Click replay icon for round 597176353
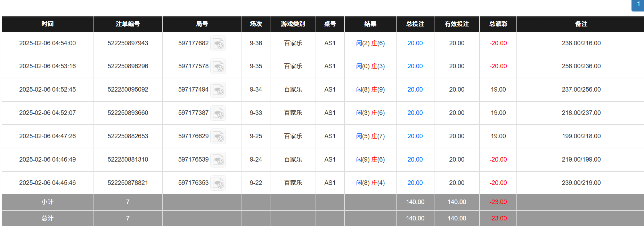 tap(218, 183)
